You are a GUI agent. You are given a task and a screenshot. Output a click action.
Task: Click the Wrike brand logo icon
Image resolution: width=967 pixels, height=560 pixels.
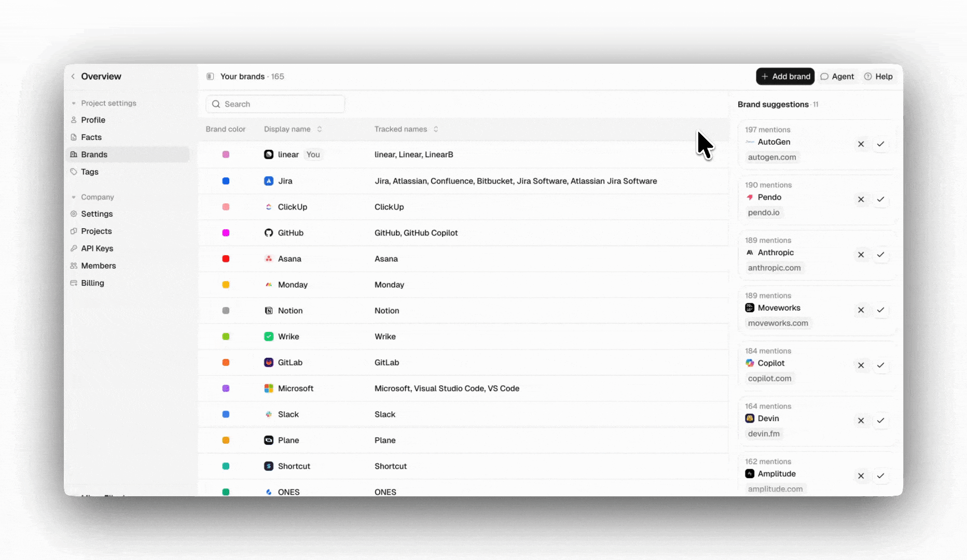point(269,337)
